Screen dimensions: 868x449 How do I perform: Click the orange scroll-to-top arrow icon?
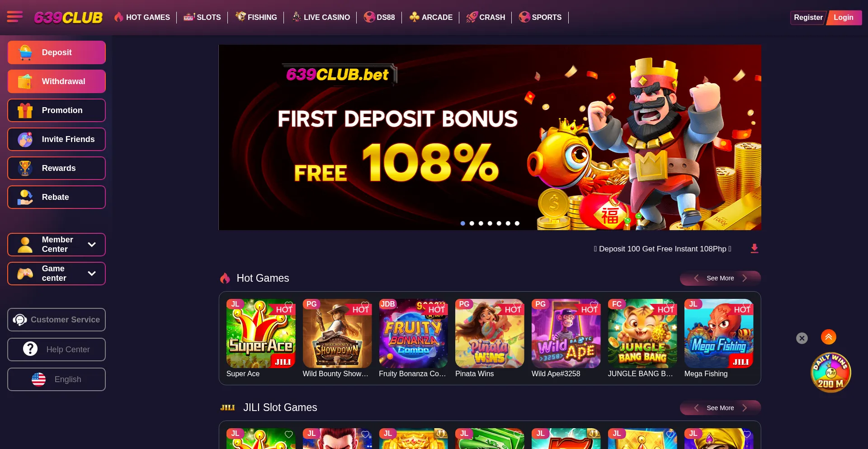click(x=829, y=337)
